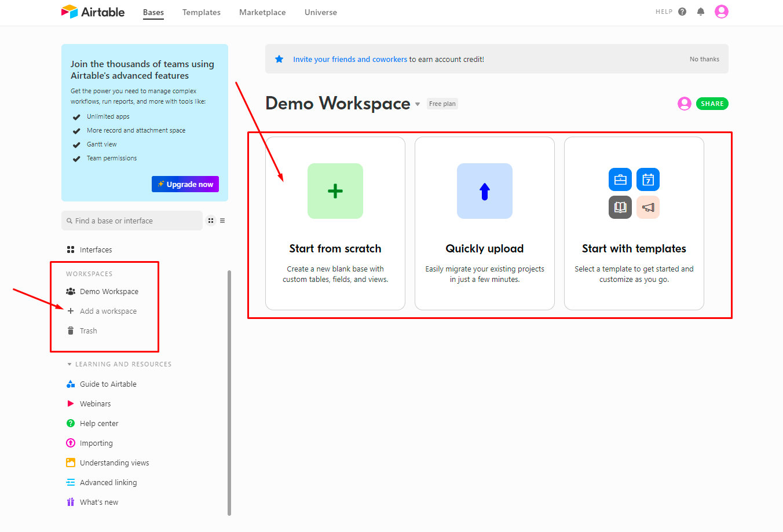This screenshot has width=783, height=532.
Task: Open What's new link text
Action: (x=99, y=502)
